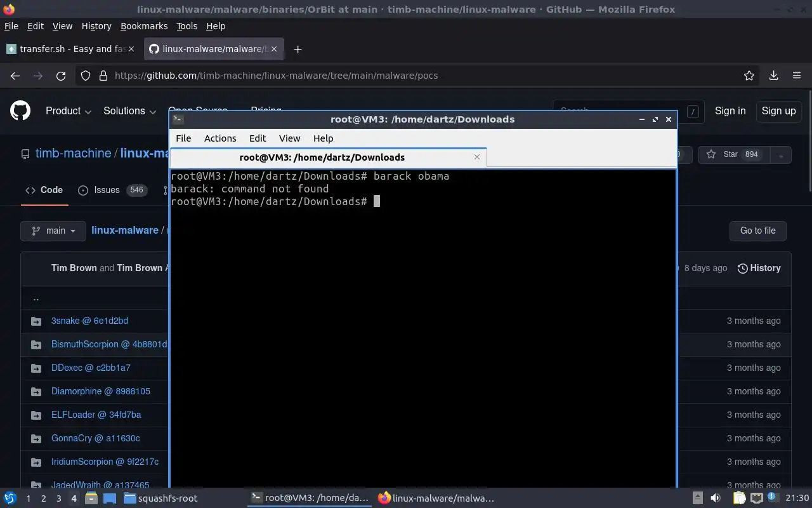Click the tracking protection shield icon
The height and width of the screenshot is (508, 812).
click(x=86, y=76)
